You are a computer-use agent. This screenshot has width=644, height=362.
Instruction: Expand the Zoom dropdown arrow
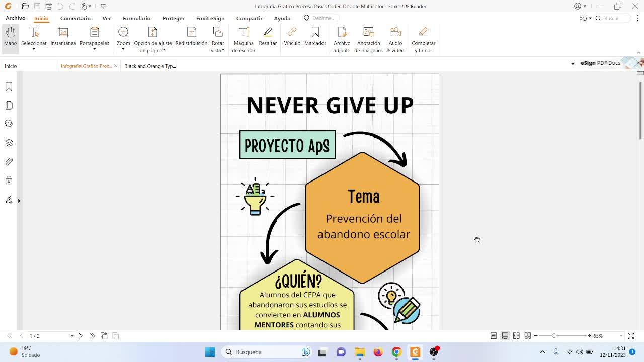(x=123, y=49)
